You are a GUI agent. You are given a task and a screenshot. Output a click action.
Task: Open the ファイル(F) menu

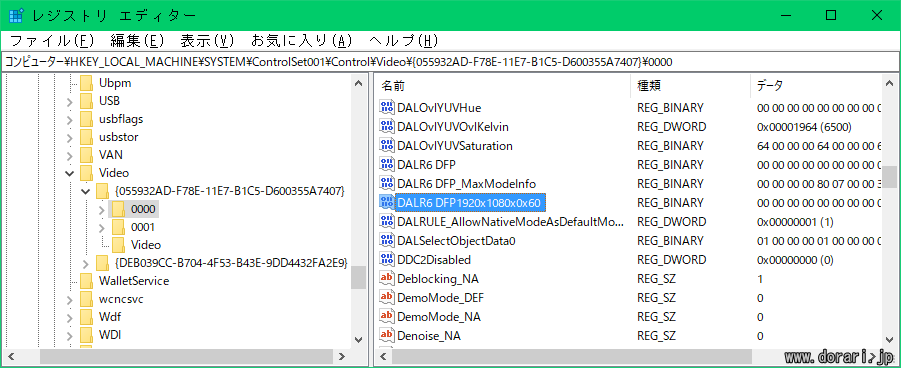click(52, 41)
